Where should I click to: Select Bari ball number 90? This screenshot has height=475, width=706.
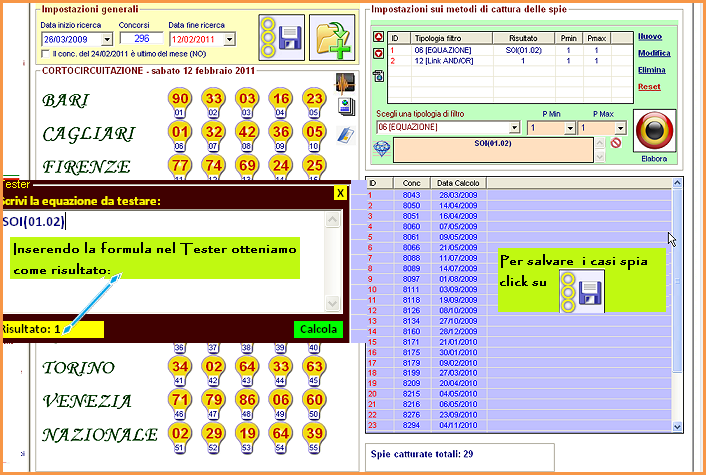pyautogui.click(x=180, y=99)
